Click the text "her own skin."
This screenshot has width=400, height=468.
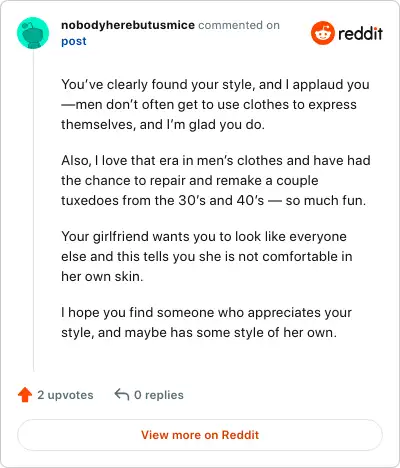102,276
